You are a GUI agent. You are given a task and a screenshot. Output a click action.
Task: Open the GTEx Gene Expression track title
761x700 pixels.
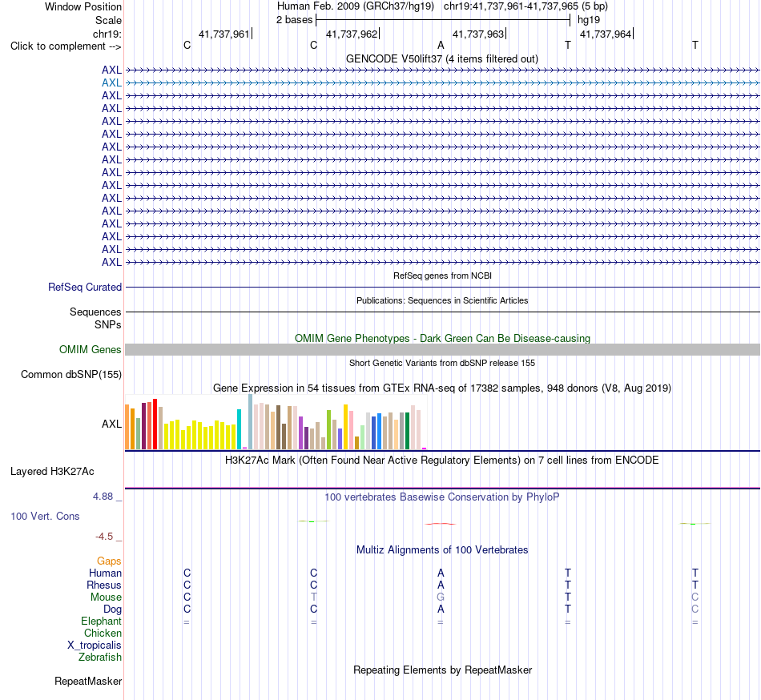coord(442,388)
